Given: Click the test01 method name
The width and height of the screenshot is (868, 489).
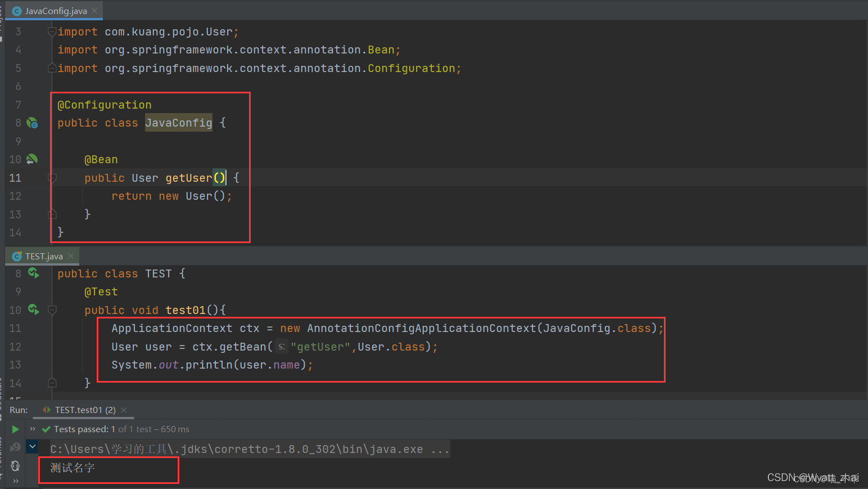Looking at the screenshot, I should click(186, 310).
